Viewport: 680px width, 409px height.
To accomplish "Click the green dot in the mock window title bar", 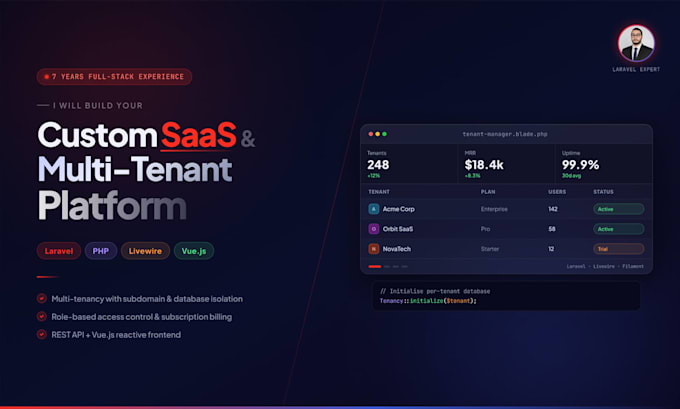I will pyautogui.click(x=384, y=134).
